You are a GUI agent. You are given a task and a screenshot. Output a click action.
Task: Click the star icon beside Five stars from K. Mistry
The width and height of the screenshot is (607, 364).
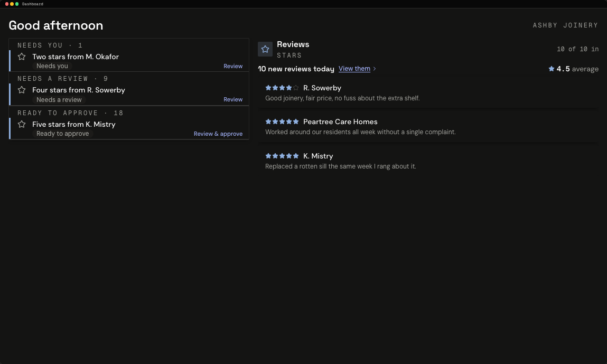pos(22,124)
